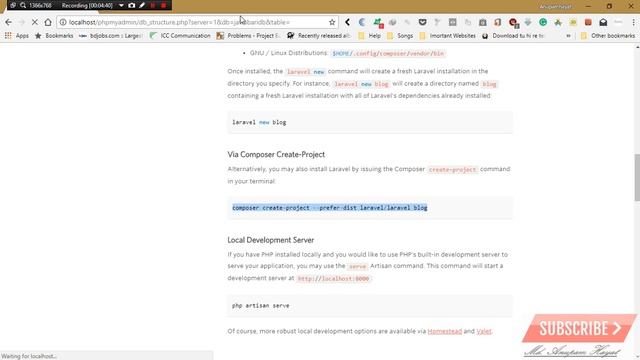This screenshot has height=360, width=640.
Task: Click the recording timer label
Action: (x=87, y=5)
